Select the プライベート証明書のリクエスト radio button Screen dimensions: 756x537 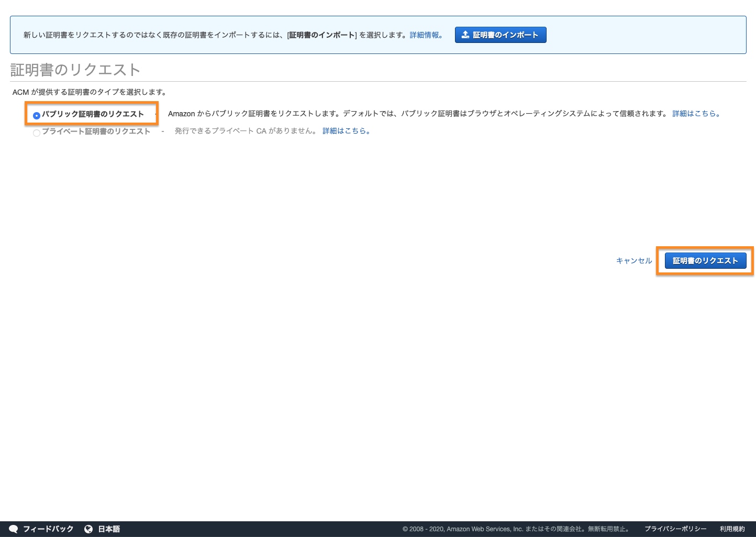37,133
